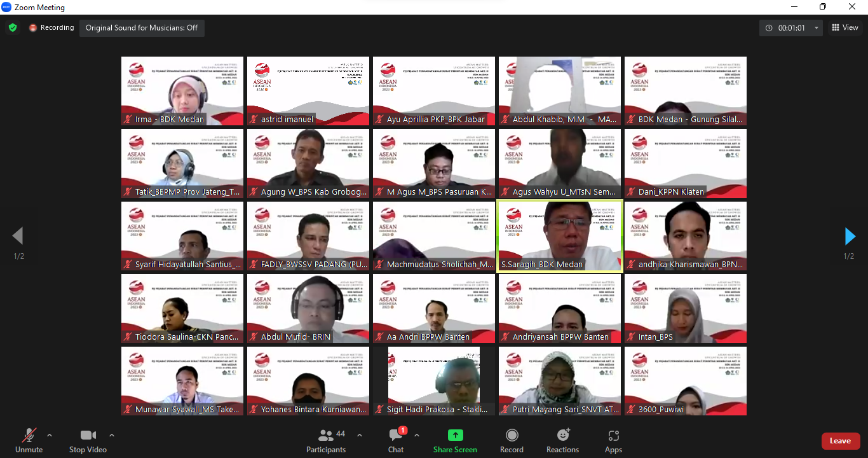
Task: Open the View layout menu
Action: pos(845,28)
